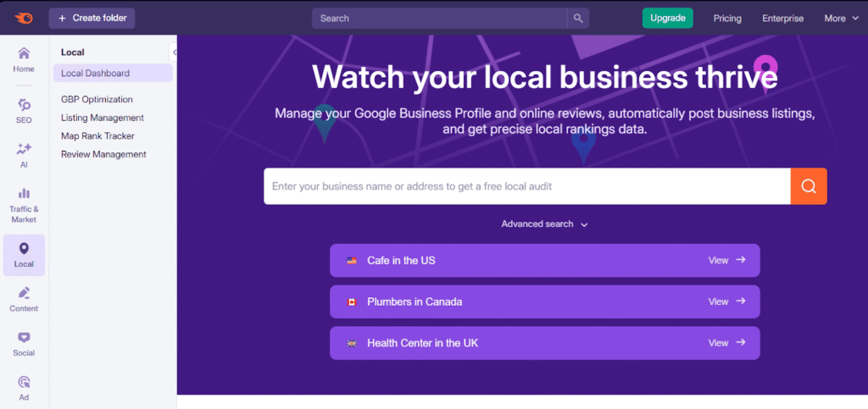This screenshot has height=409, width=868.
Task: Open the Social toolkit icon
Action: (24, 343)
